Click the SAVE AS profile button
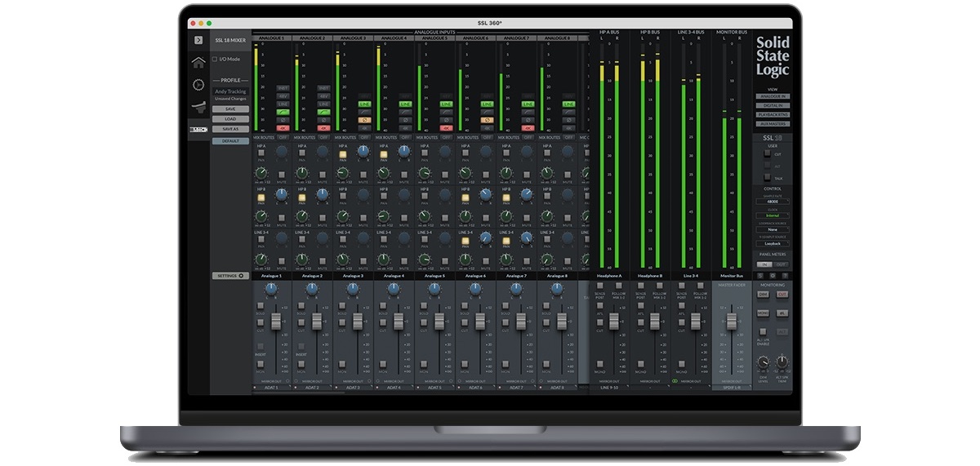 230,129
